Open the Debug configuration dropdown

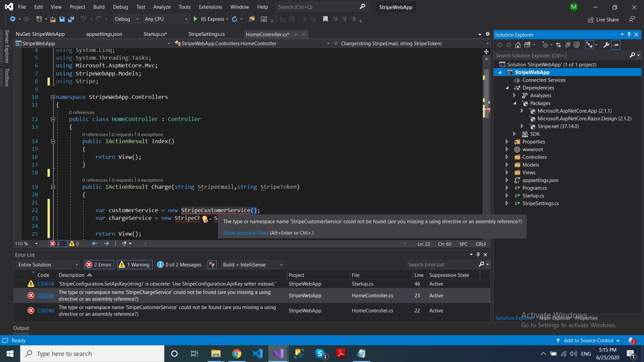tap(126, 19)
